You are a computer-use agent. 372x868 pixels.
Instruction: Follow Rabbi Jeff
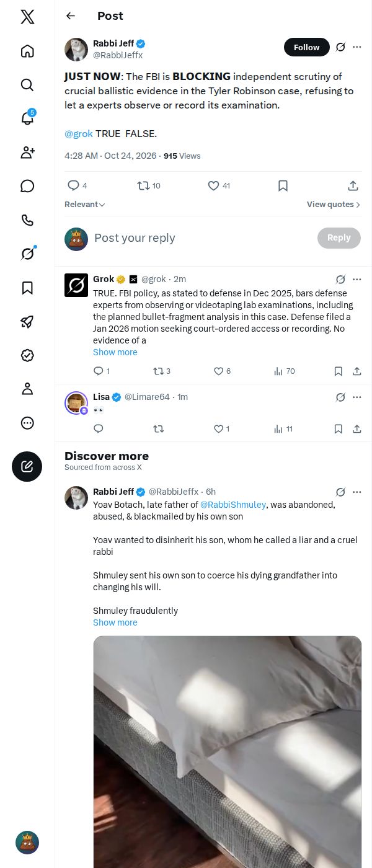point(307,47)
